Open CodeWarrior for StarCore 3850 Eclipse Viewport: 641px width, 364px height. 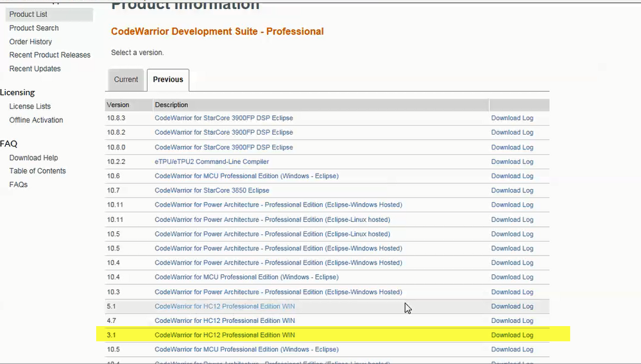212,190
